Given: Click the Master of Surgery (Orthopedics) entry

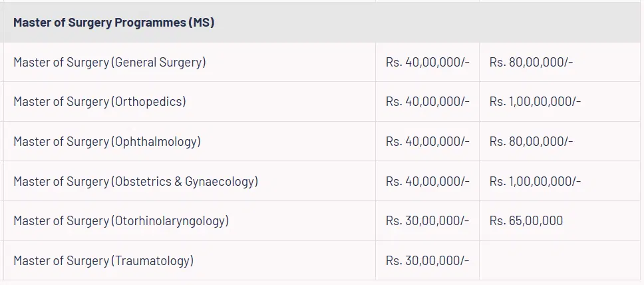Looking at the screenshot, I should pos(100,102).
